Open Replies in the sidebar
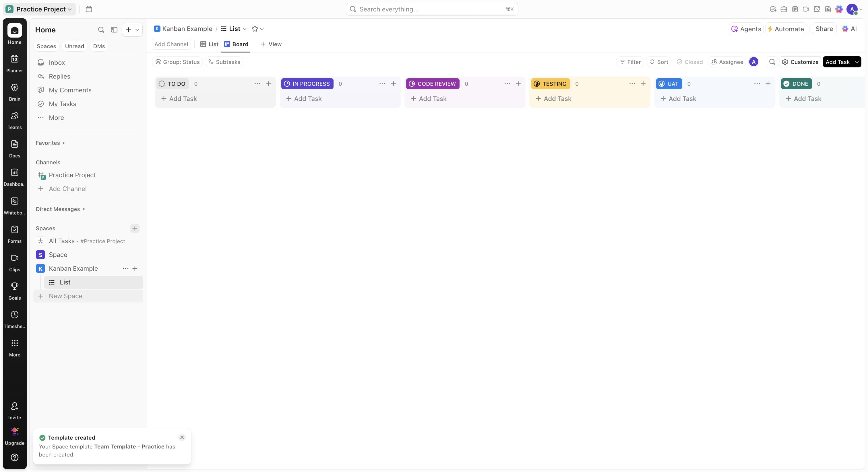The image size is (868, 472). (x=88, y=77)
